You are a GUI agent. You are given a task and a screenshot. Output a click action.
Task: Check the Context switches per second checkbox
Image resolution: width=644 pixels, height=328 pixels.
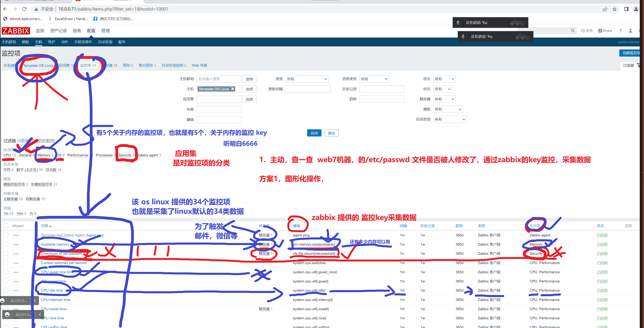point(6,263)
